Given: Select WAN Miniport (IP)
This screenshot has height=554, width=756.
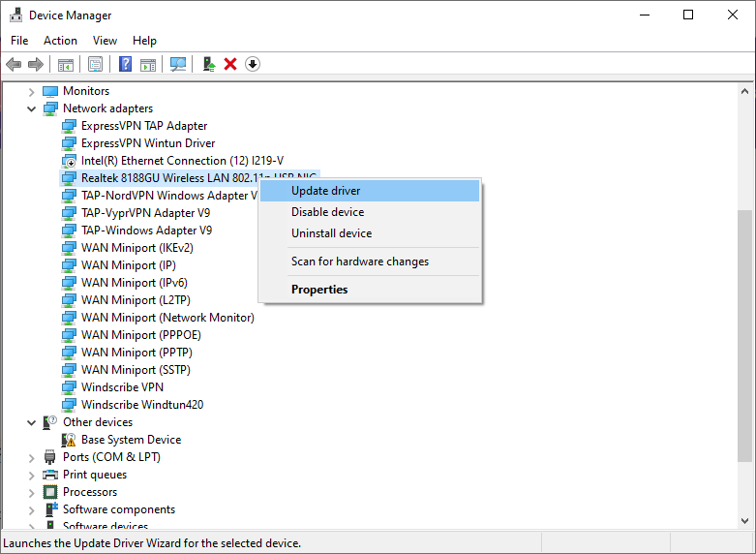Looking at the screenshot, I should (x=128, y=265).
